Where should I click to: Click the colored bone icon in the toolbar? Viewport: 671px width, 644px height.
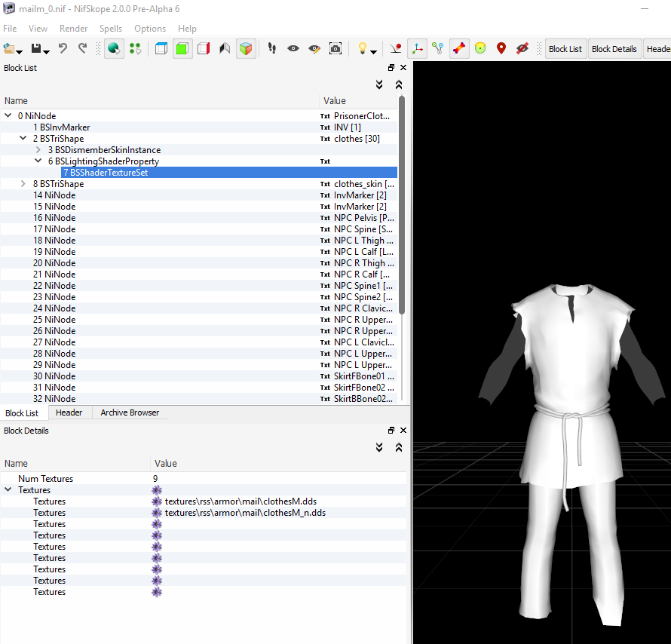459,48
